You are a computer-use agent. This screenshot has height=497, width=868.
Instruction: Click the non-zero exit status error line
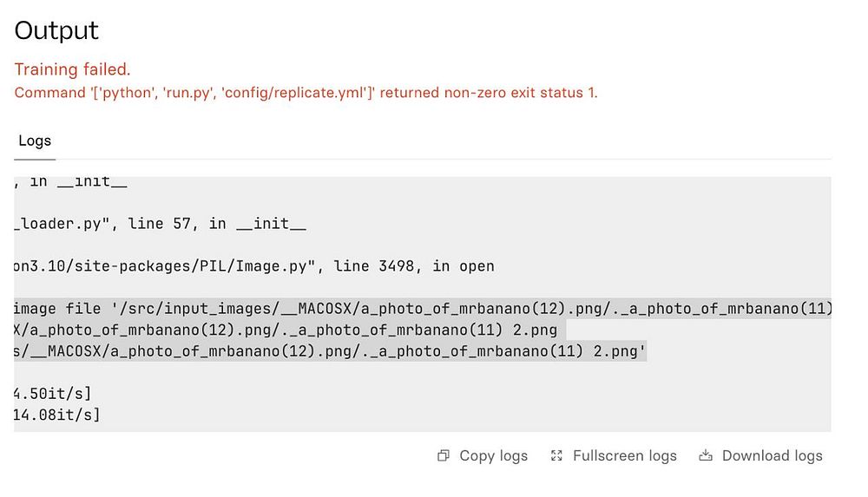306,92
